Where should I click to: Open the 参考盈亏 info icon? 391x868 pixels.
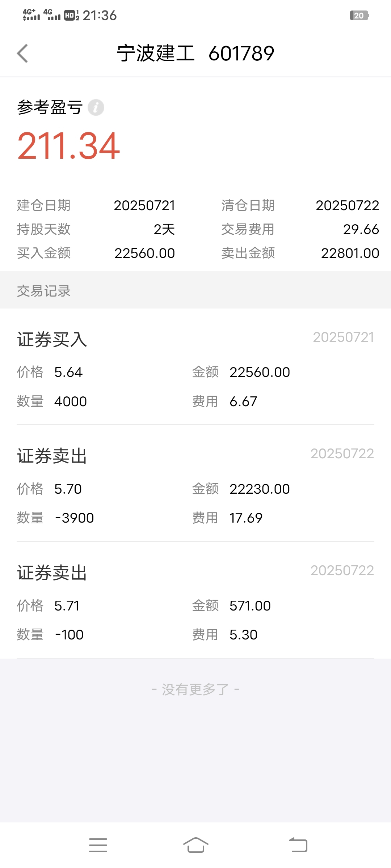tap(96, 107)
